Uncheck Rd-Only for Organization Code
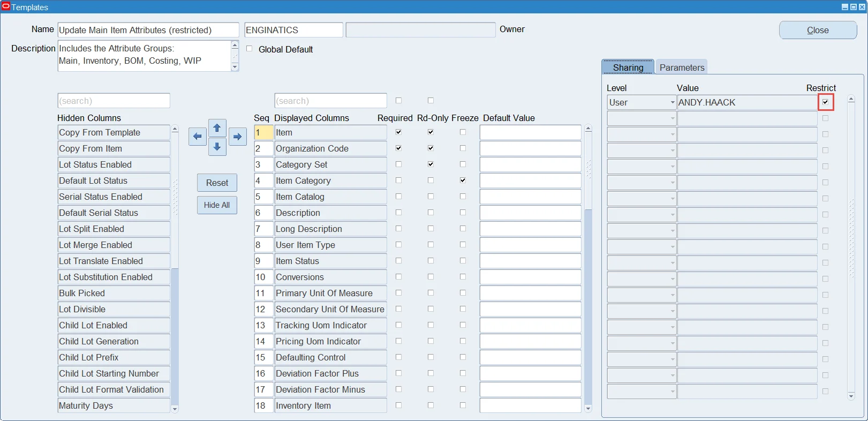This screenshot has width=868, height=421. click(431, 148)
